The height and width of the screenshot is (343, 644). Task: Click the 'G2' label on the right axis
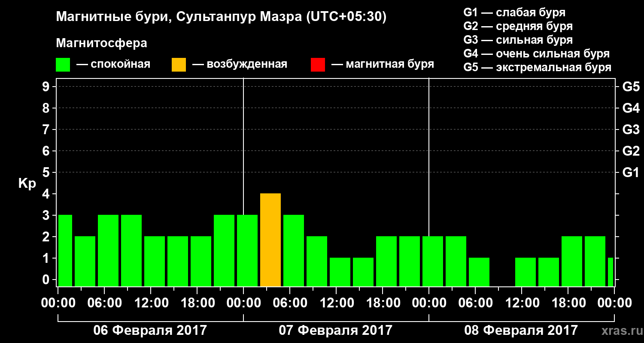coord(631,151)
